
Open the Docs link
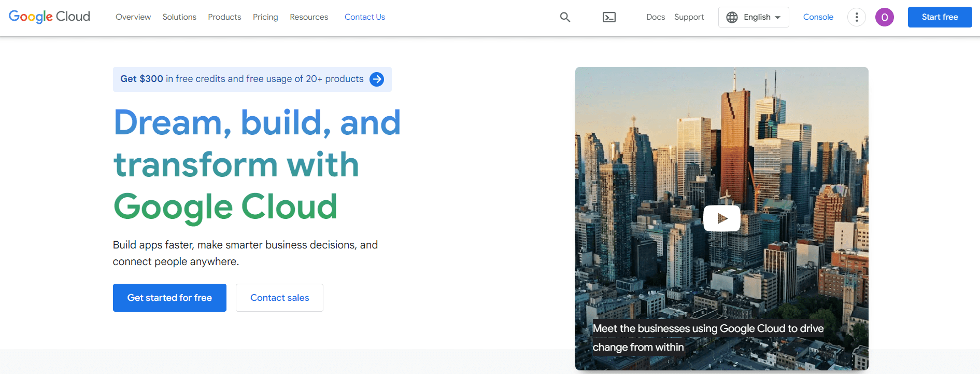click(656, 17)
